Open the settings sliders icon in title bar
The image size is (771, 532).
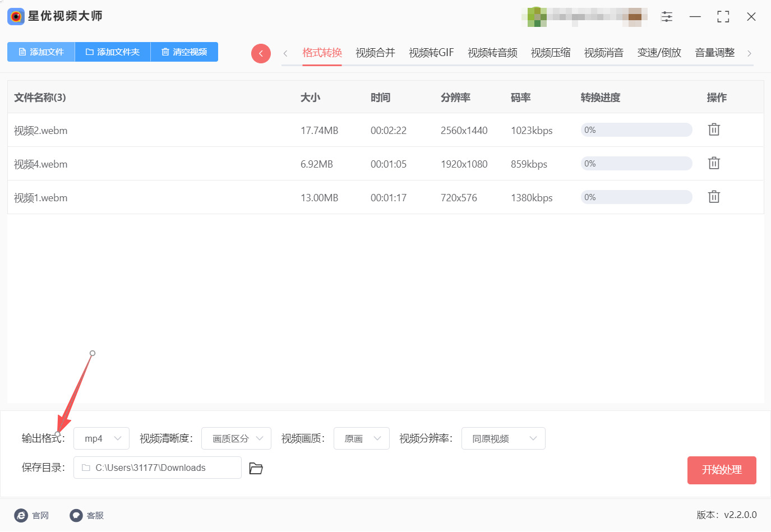pyautogui.click(x=667, y=17)
